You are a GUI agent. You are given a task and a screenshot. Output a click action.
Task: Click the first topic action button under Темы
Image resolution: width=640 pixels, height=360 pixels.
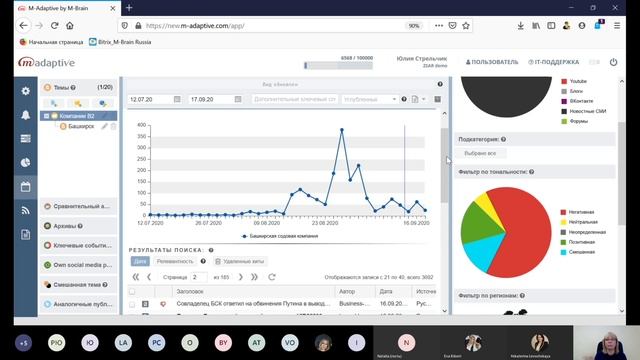[54, 103]
